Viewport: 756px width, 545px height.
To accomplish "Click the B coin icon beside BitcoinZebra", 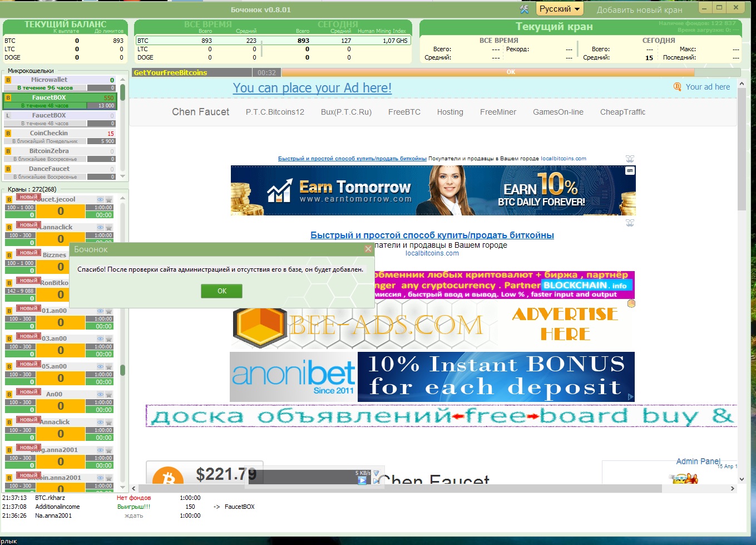I will coord(8,151).
